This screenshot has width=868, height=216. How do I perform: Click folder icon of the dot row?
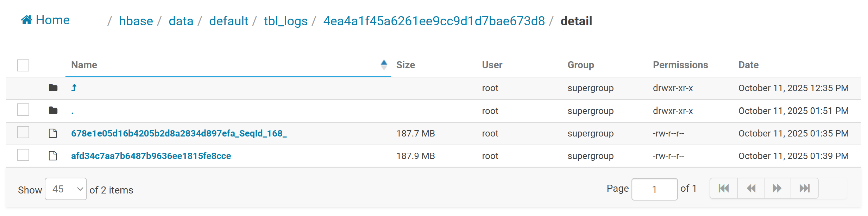(x=53, y=110)
